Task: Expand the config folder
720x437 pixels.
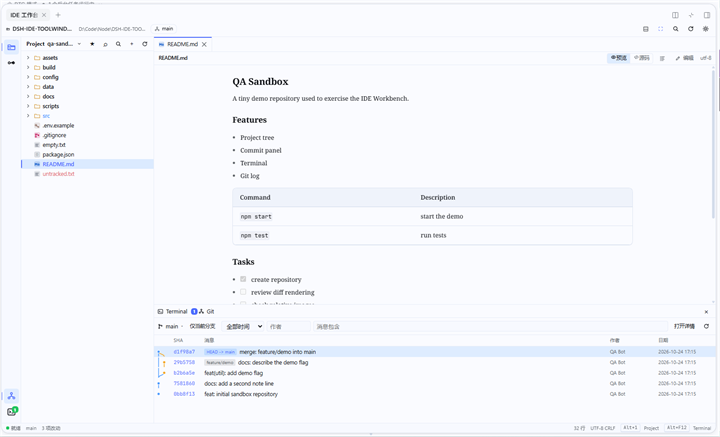Action: (x=28, y=77)
